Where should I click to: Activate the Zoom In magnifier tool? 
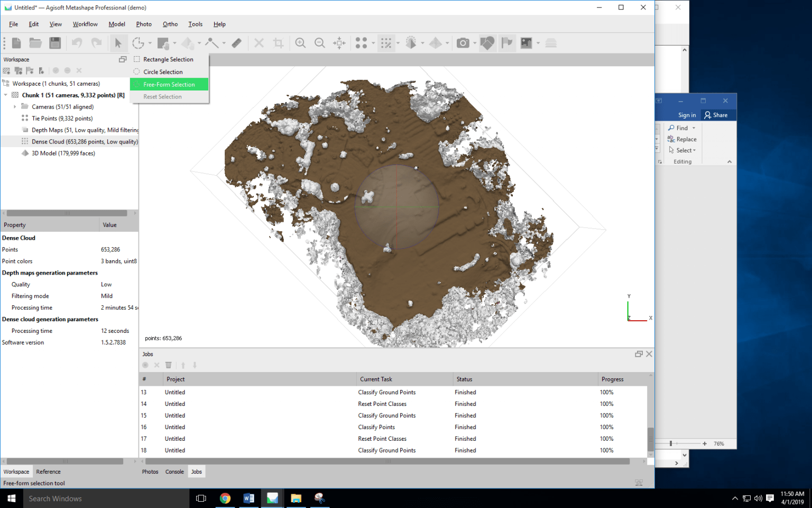pos(300,43)
